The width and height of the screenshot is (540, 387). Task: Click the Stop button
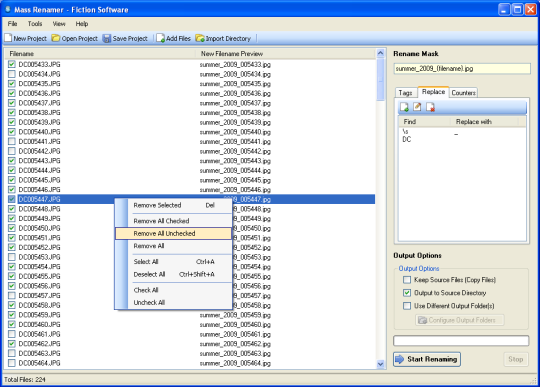[x=516, y=359]
